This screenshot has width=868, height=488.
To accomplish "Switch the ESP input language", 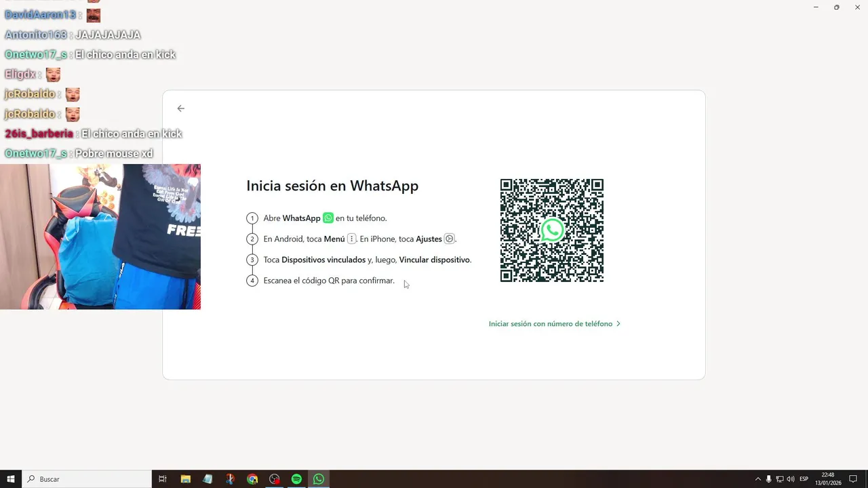I will [x=804, y=479].
